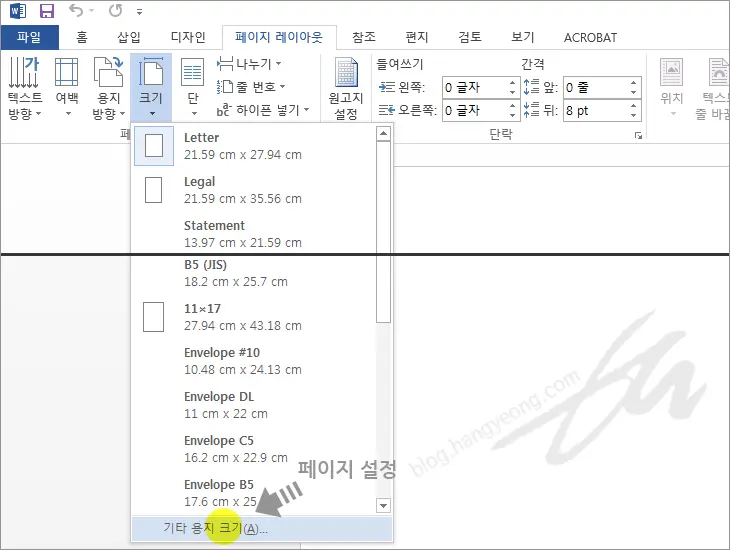Open the 파일 tab
Viewport: 730px width, 550px height.
point(29,37)
